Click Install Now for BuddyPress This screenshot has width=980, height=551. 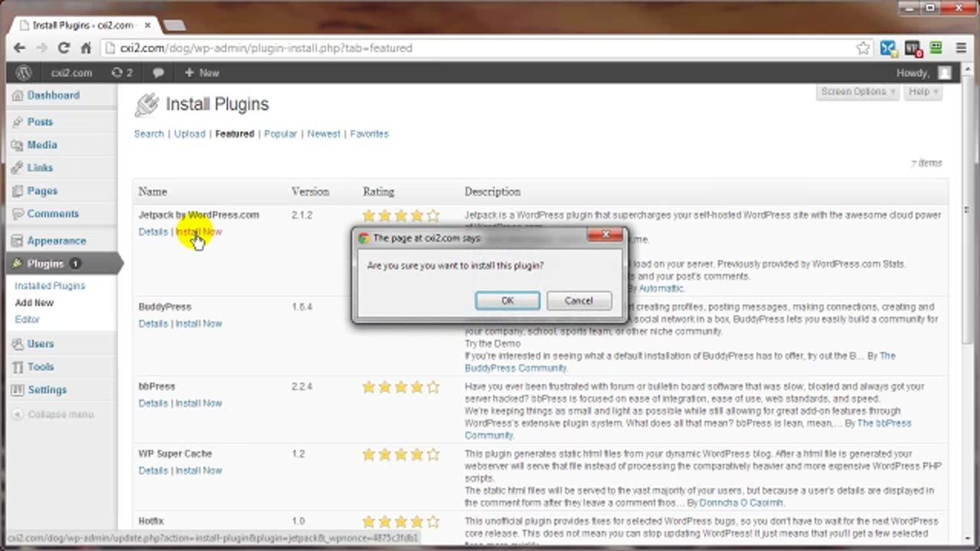coord(198,324)
